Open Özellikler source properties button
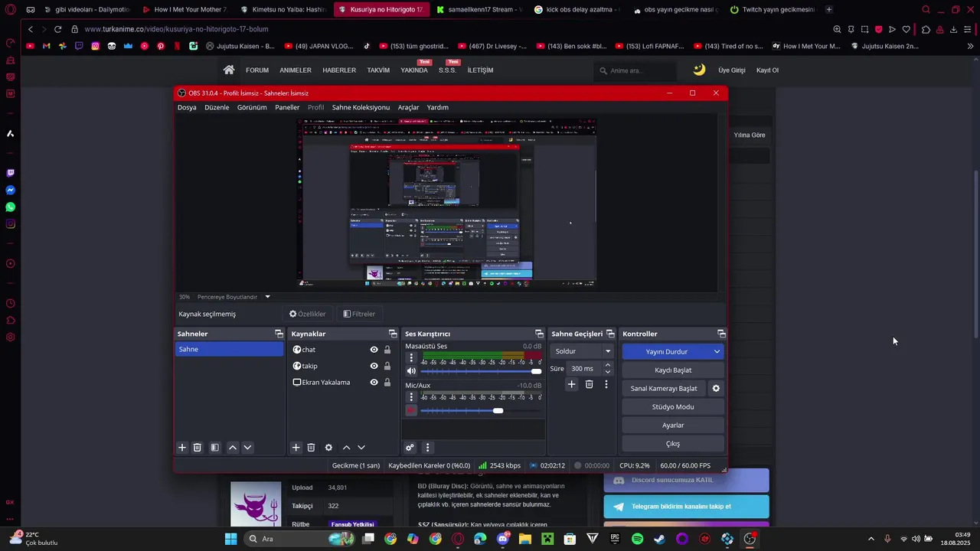 307,314
